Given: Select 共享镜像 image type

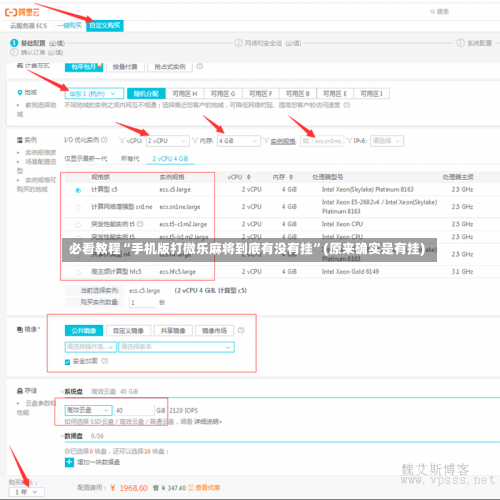Looking at the screenshot, I should pyautogui.click(x=173, y=331).
